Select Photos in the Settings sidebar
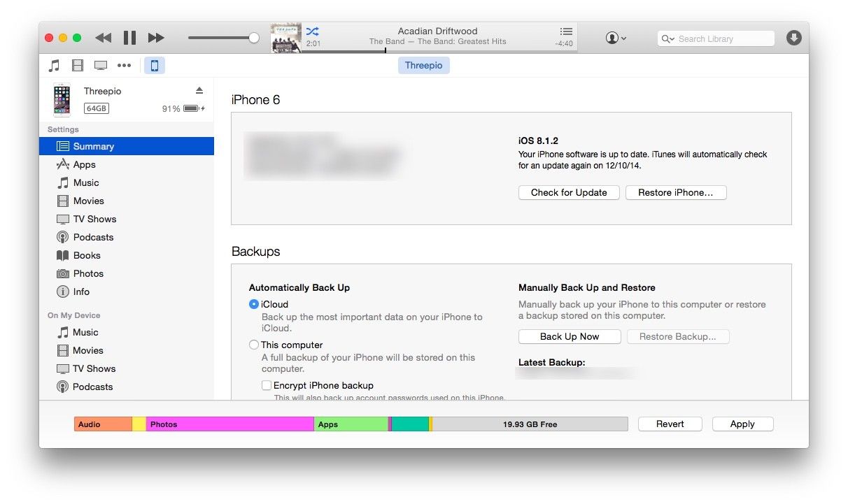Viewport: 848px width, 504px height. [88, 273]
